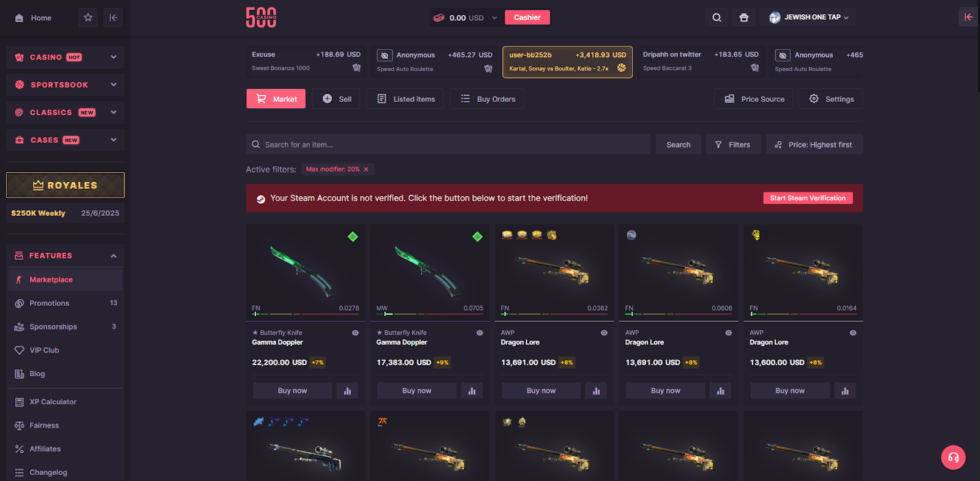The height and width of the screenshot is (481, 980).
Task: Click the search magnifier icon in header
Action: coord(717,18)
